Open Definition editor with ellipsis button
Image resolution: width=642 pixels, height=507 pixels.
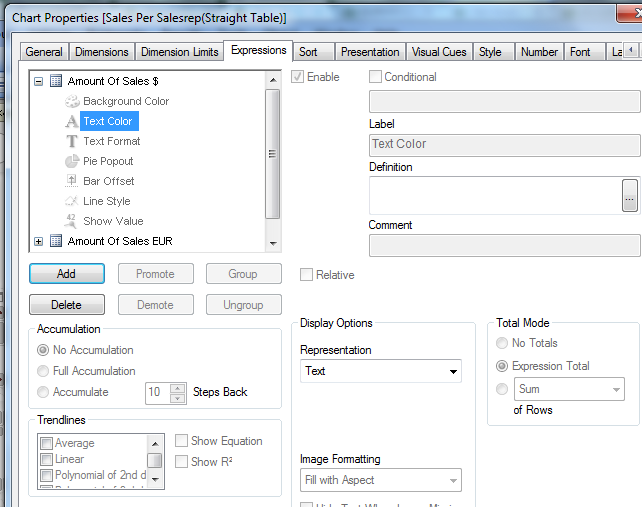tap(629, 195)
